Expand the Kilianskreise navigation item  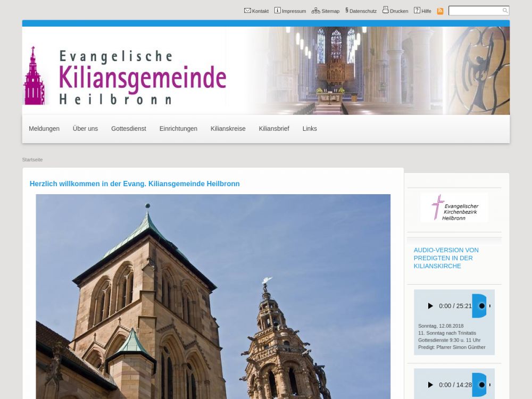click(x=228, y=129)
